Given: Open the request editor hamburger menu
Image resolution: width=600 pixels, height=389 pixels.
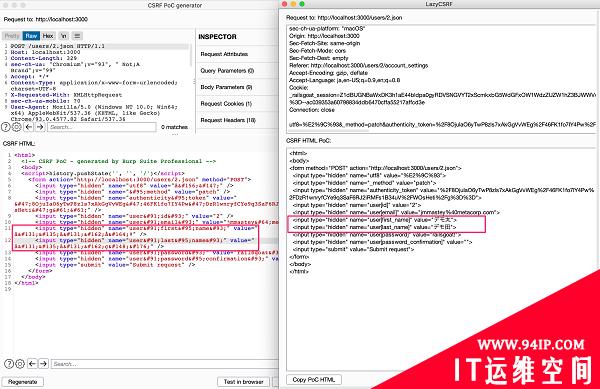Looking at the screenshot, I should point(77,36).
